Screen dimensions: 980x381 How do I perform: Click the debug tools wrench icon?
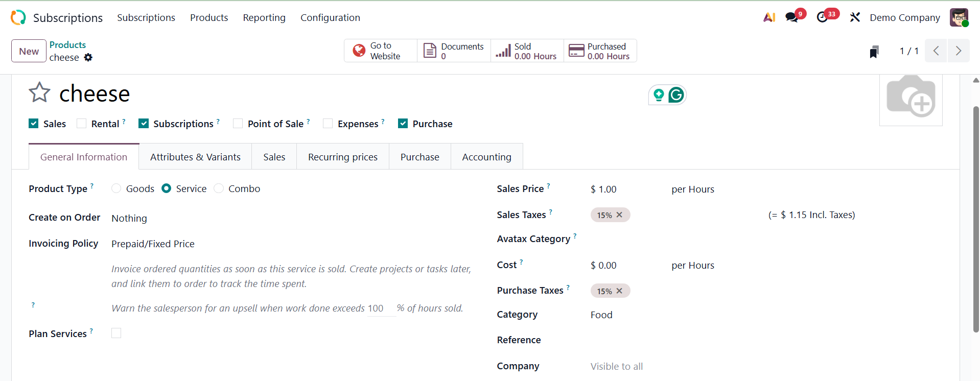click(x=855, y=17)
